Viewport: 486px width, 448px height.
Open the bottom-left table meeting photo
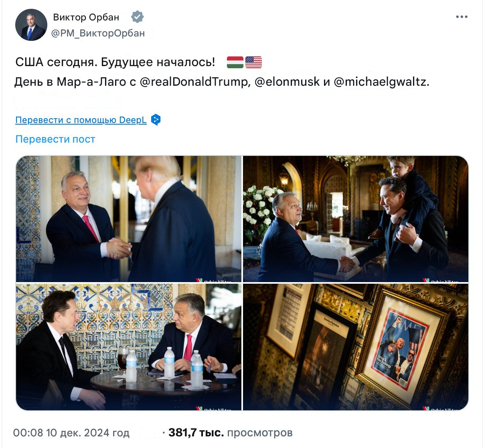[129, 347]
